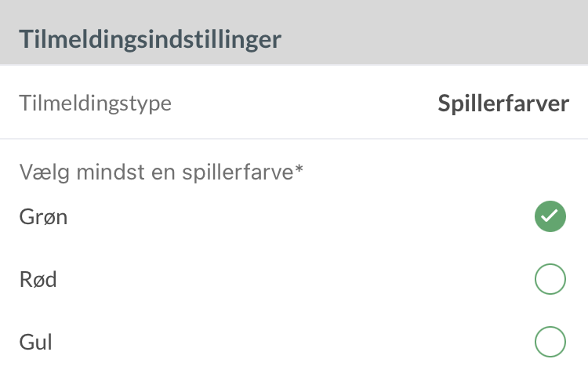Enable the Rød player color circle
588x370 pixels.
[550, 279]
